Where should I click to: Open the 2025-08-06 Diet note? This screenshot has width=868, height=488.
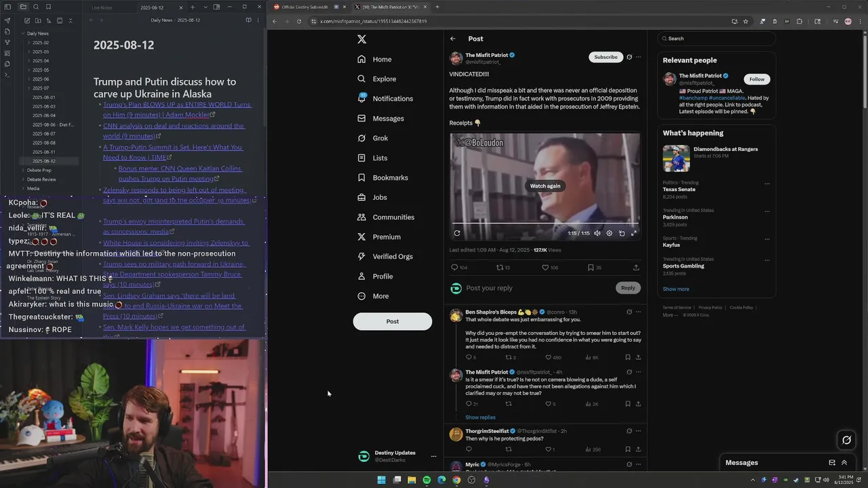tap(53, 125)
